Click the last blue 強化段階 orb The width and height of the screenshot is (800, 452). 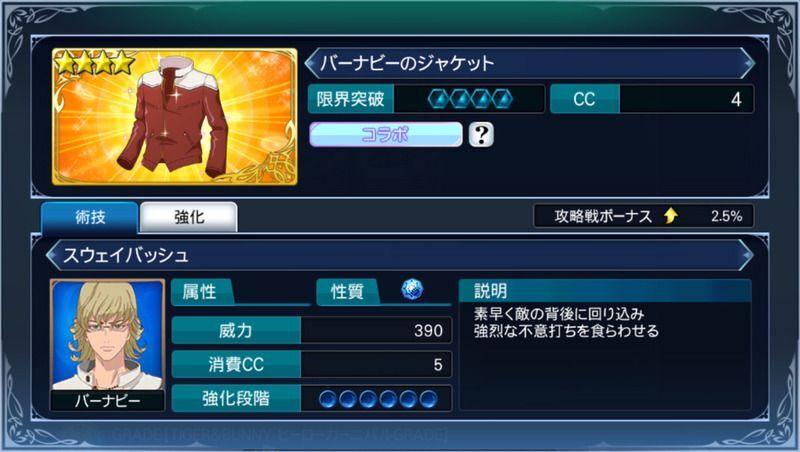point(429,398)
